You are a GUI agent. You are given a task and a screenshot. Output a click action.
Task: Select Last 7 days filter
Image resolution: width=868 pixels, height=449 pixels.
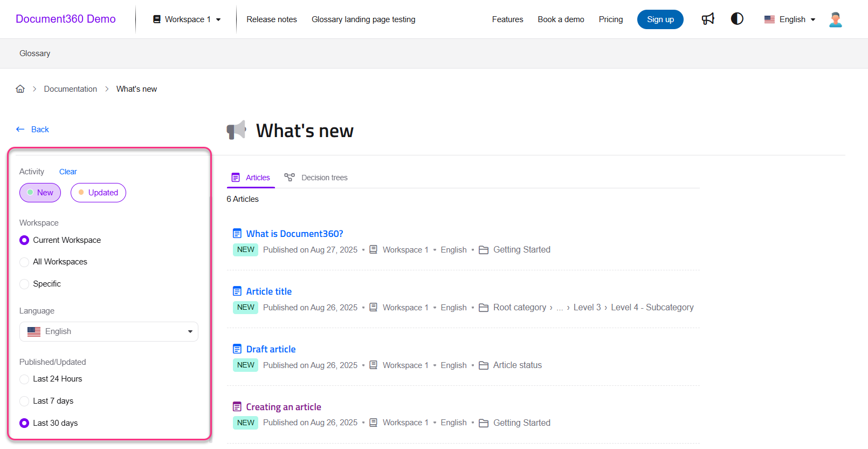(x=24, y=401)
